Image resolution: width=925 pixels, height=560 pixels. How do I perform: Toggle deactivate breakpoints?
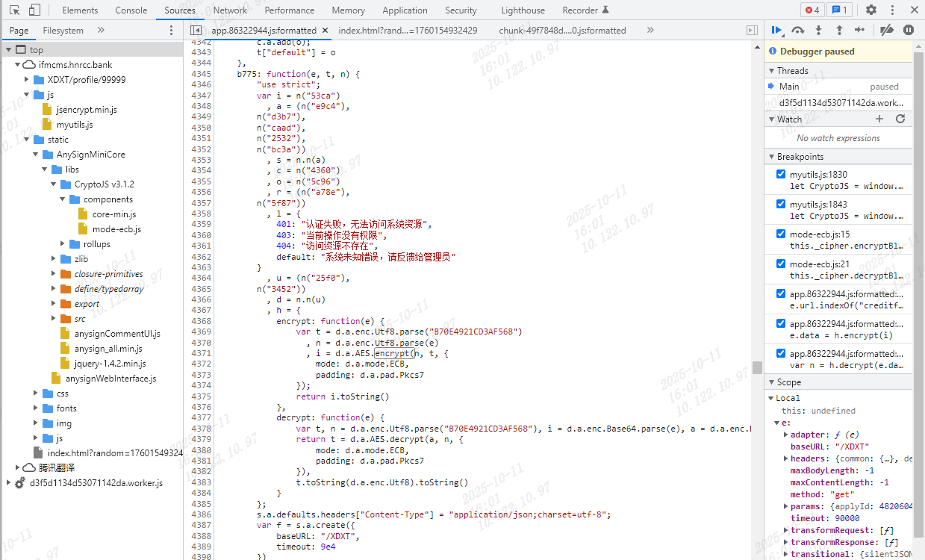(x=887, y=30)
